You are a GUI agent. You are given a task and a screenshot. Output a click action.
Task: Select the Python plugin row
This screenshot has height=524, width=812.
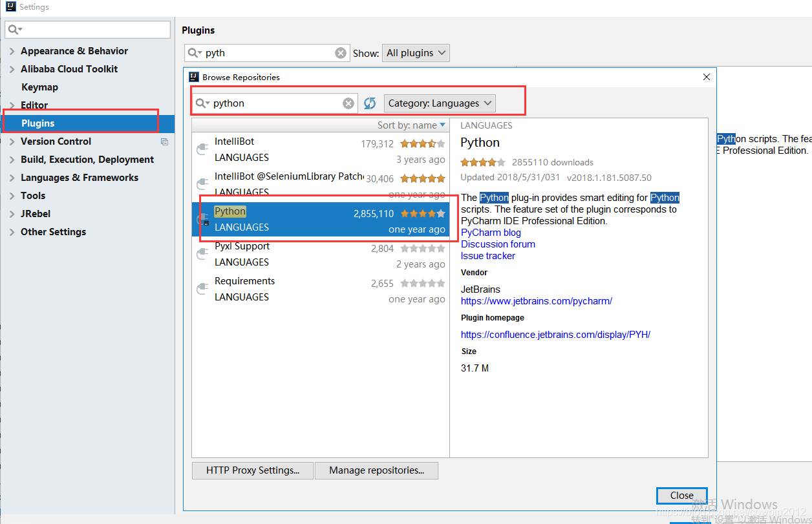click(321, 220)
